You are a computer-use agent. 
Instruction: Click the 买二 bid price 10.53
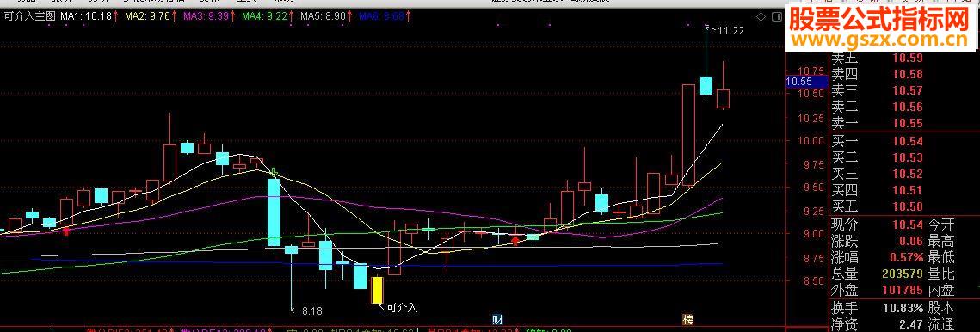[x=908, y=157]
